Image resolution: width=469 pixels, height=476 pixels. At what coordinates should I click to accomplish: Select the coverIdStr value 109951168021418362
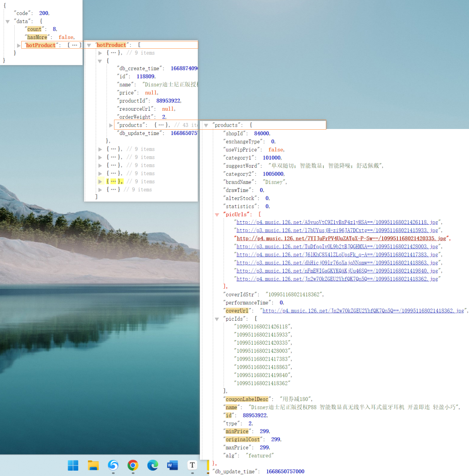[294, 295]
